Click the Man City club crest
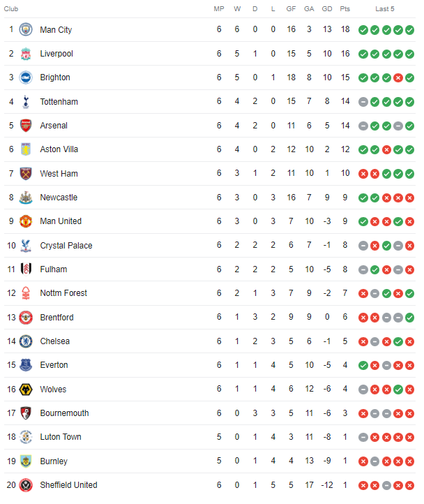The width and height of the screenshot is (424, 504). (x=26, y=29)
